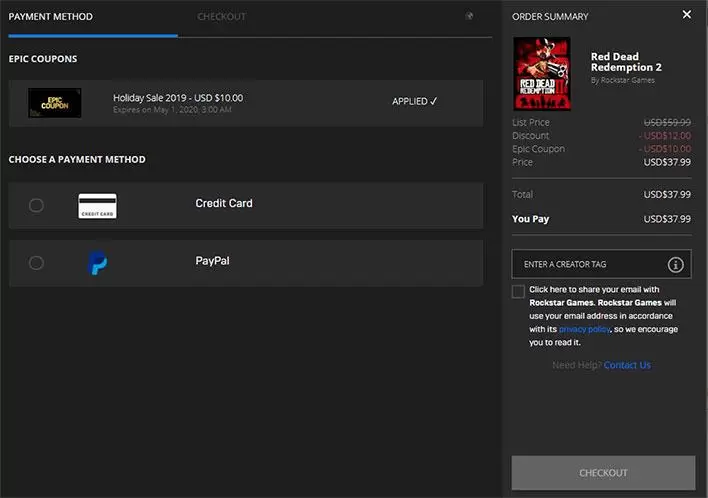Click the Total label
This screenshot has height=498, width=708.
(522, 195)
